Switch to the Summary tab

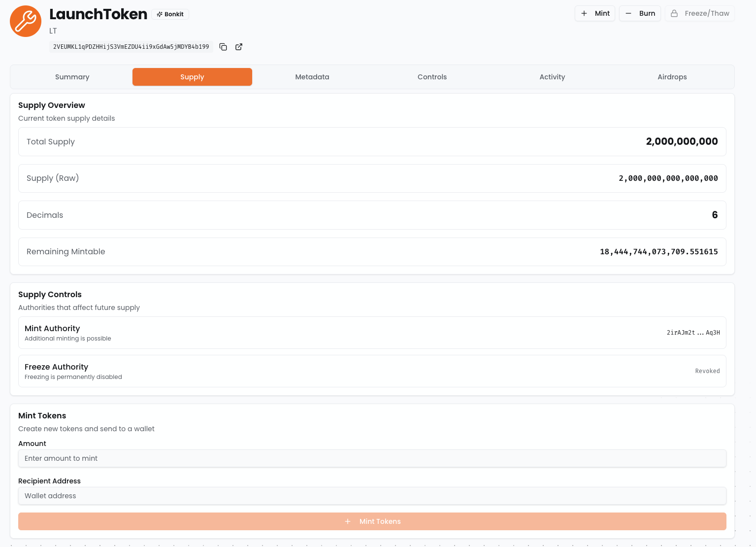click(72, 77)
